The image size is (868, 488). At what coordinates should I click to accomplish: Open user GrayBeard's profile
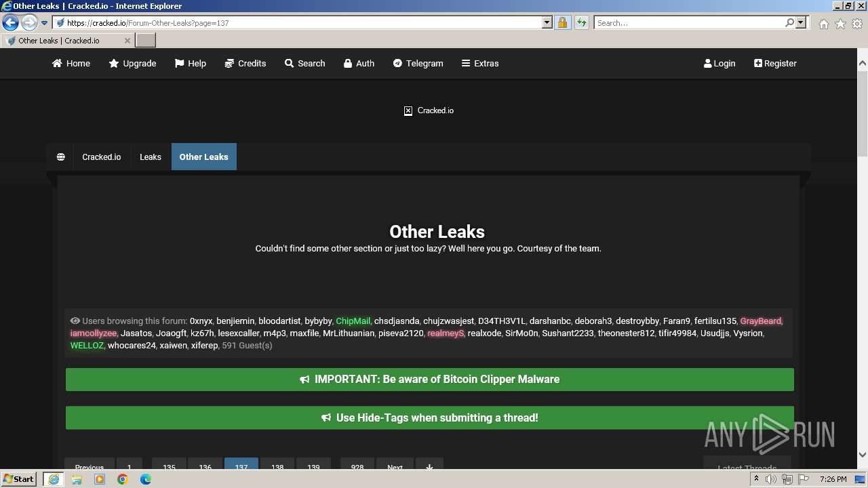coord(760,321)
